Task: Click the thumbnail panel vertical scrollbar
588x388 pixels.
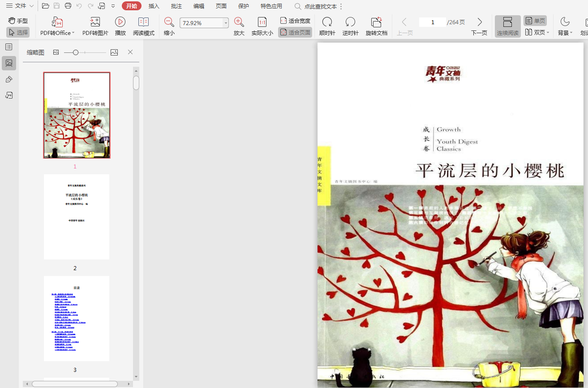Action: coord(136,82)
